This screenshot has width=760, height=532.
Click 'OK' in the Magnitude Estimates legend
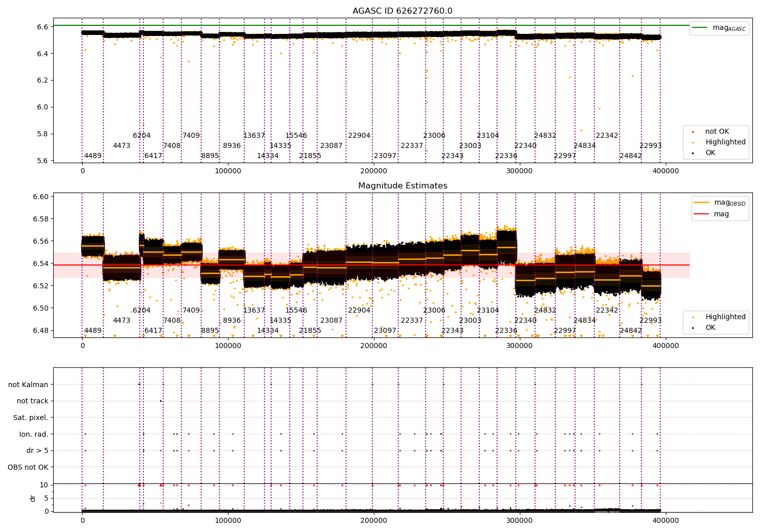tap(710, 328)
